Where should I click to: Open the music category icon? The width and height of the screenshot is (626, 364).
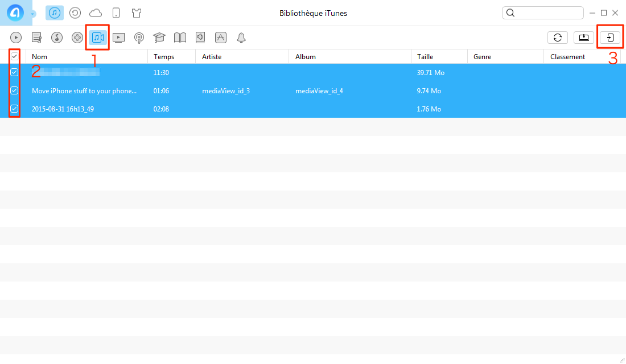(57, 38)
